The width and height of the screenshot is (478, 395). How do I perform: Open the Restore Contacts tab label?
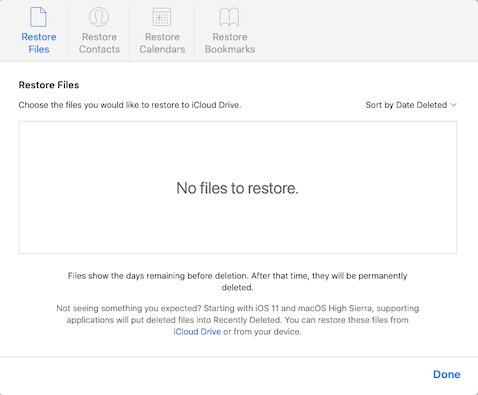coord(99,43)
